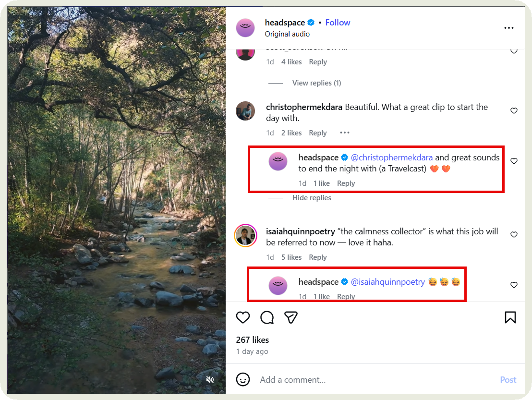Click the 267 likes count
Viewport: 532px width, 400px height.
coord(252,339)
